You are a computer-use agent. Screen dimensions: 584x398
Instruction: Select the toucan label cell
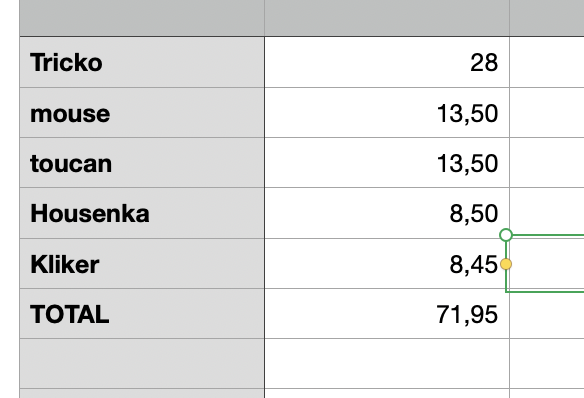[142, 163]
